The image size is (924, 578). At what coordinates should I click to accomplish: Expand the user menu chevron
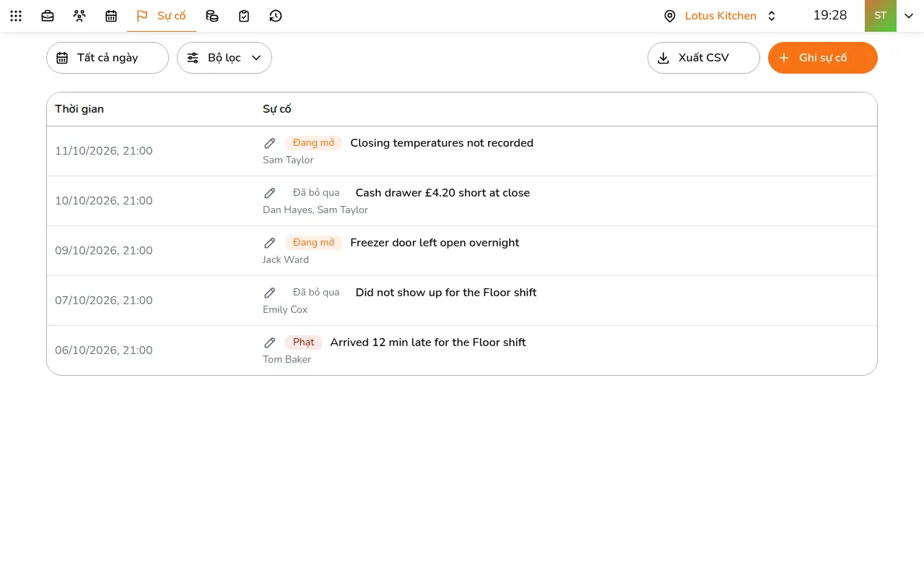[909, 16]
